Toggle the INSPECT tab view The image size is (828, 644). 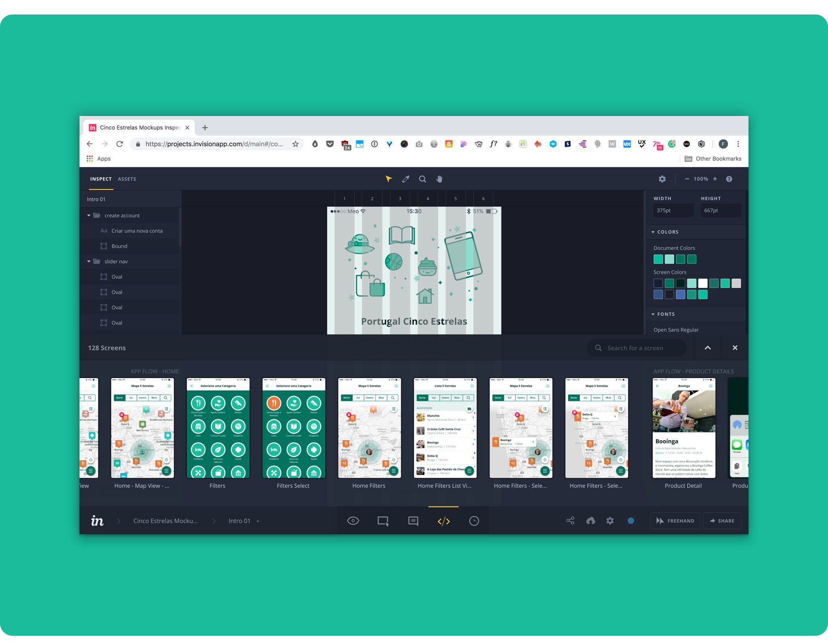(102, 179)
